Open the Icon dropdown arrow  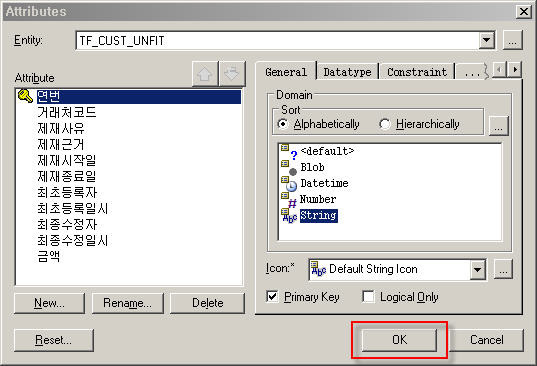[x=478, y=269]
